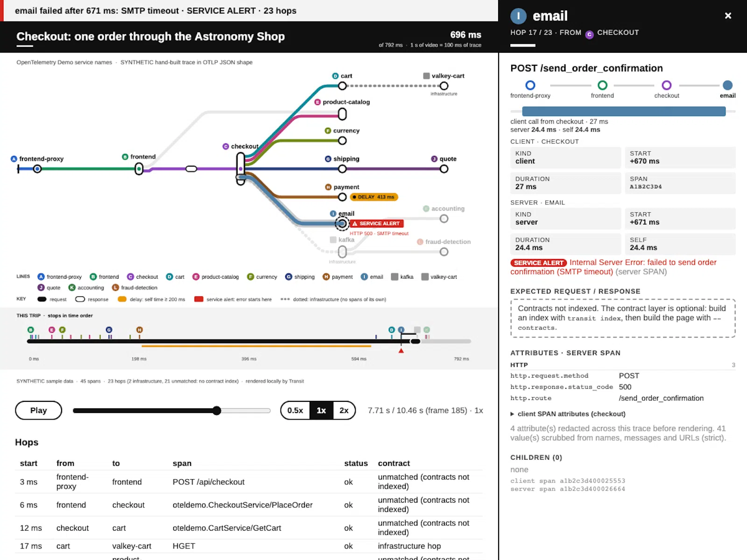Click the H payment marker on trip timeline
Screen dimensions: 747x560
(139, 330)
